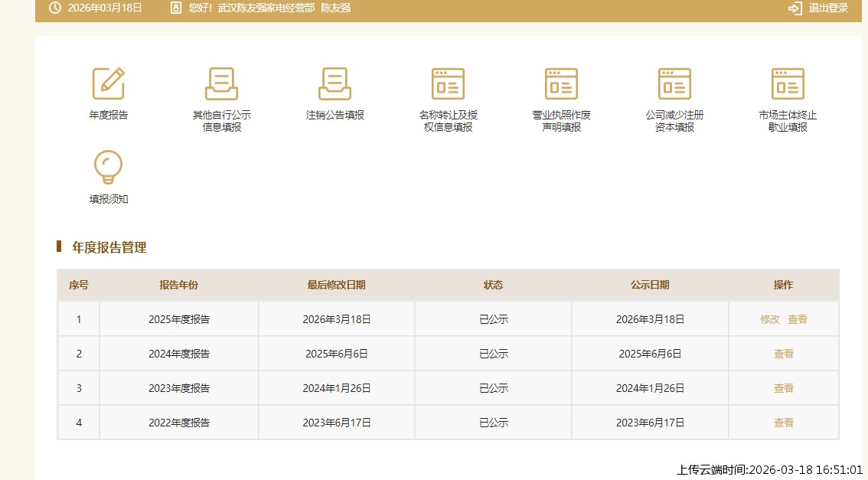This screenshot has height=480, width=868.
Task: Select the 营业执照作废声明填报 icon
Action: 561,84
